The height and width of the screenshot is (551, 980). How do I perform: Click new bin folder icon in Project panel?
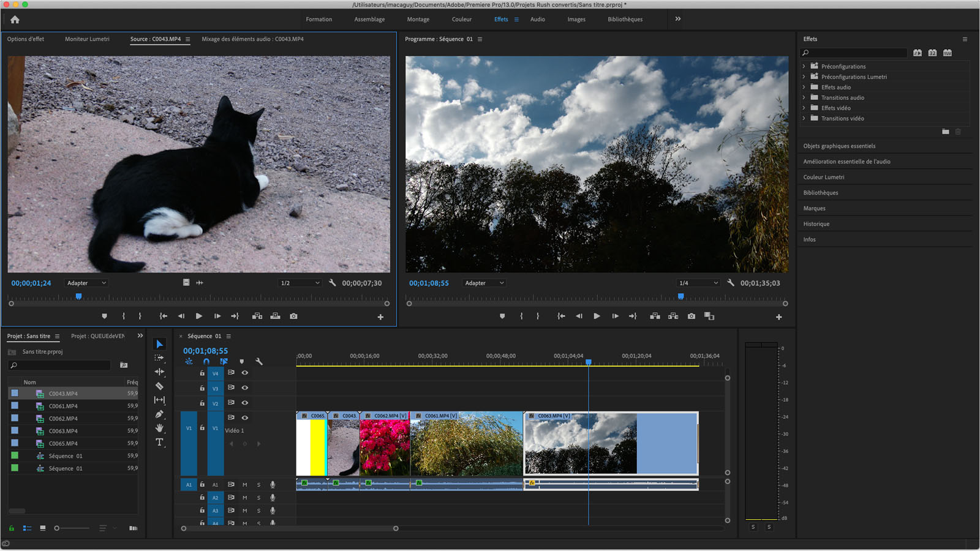point(124,365)
